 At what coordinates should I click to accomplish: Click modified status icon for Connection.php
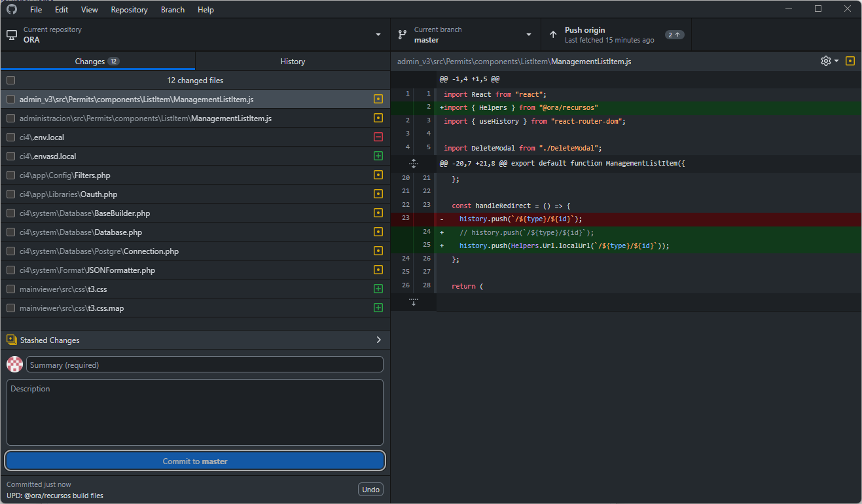378,251
